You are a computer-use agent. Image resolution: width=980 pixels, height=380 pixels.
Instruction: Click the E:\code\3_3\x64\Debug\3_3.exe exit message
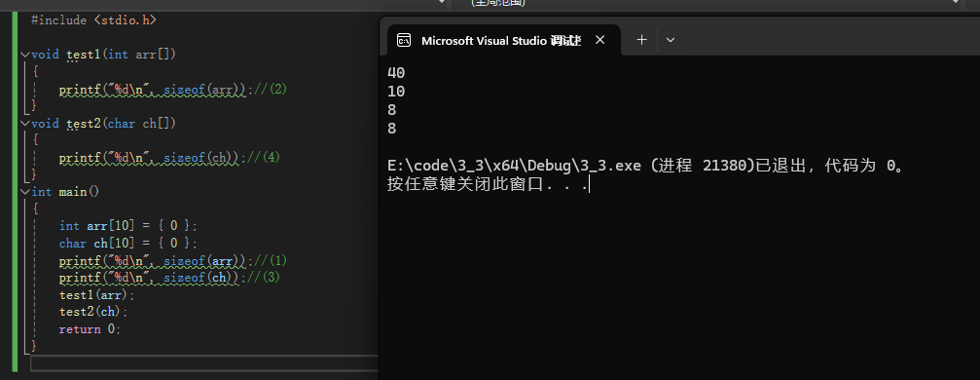click(646, 167)
